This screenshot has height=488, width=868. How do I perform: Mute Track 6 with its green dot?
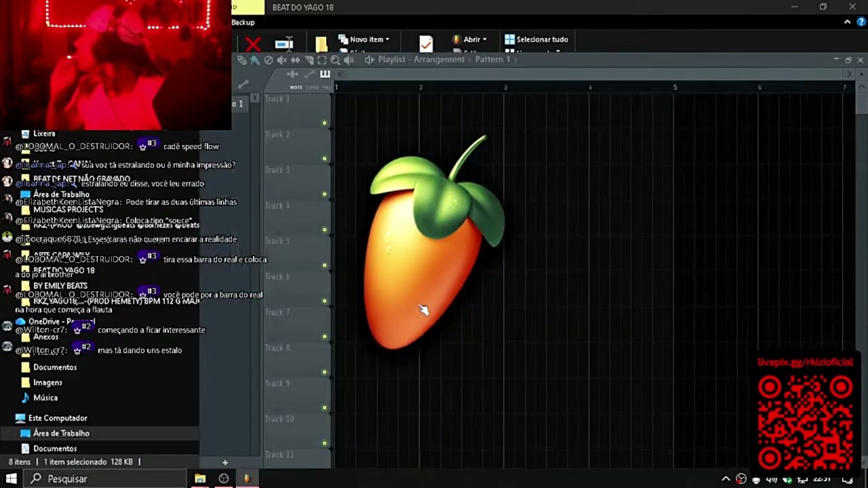tap(324, 301)
